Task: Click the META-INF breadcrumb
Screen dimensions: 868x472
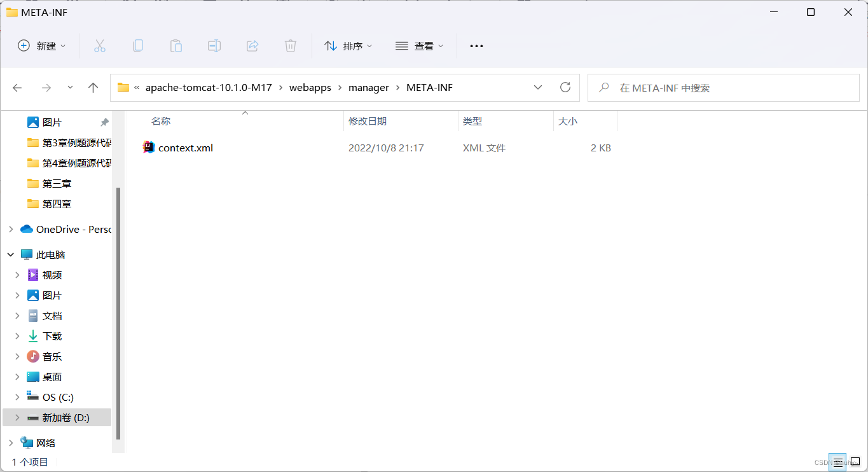Action: [430, 88]
